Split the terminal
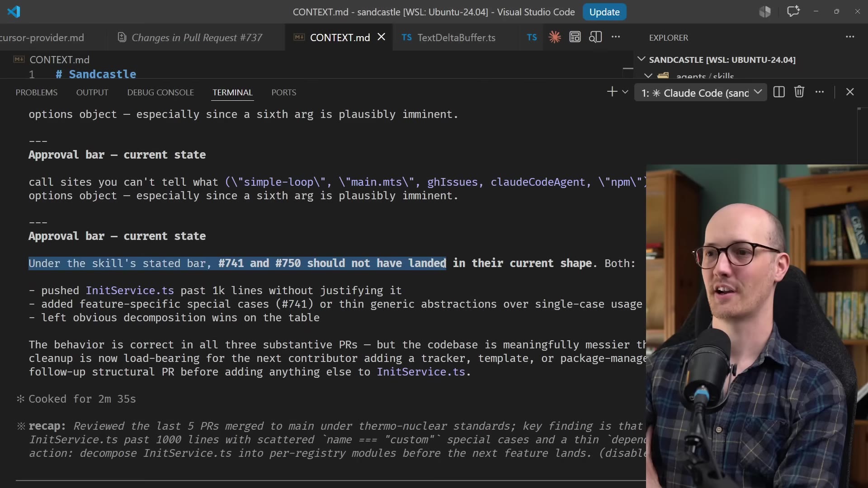This screenshot has height=488, width=868. (x=779, y=92)
